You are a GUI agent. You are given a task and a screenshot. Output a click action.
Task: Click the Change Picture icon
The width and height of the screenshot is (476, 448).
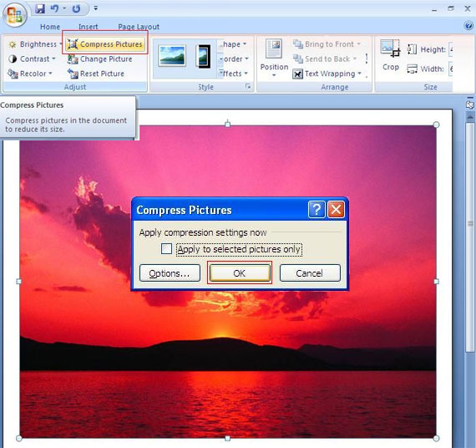(x=73, y=59)
